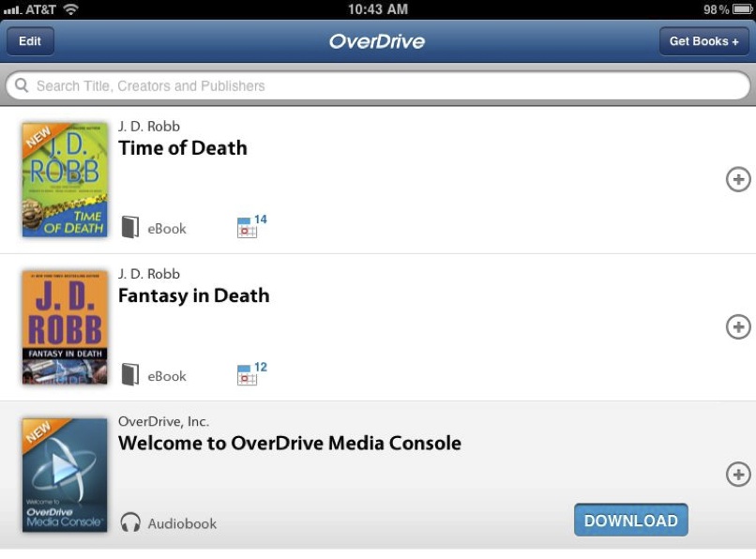Select 'Welcome to OverDrive Media Console' title
Viewport: 756px width, 559px height.
click(x=290, y=444)
